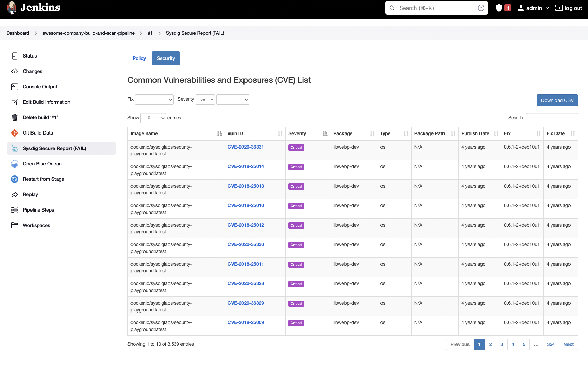The width and height of the screenshot is (588, 369).
Task: Click the Download CSV button
Action: [x=557, y=100]
